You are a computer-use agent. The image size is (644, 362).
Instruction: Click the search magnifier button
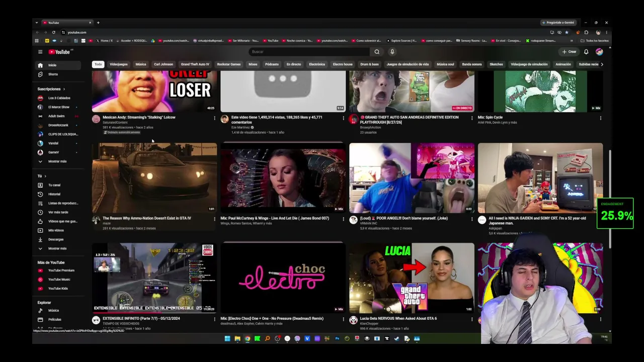tap(377, 52)
